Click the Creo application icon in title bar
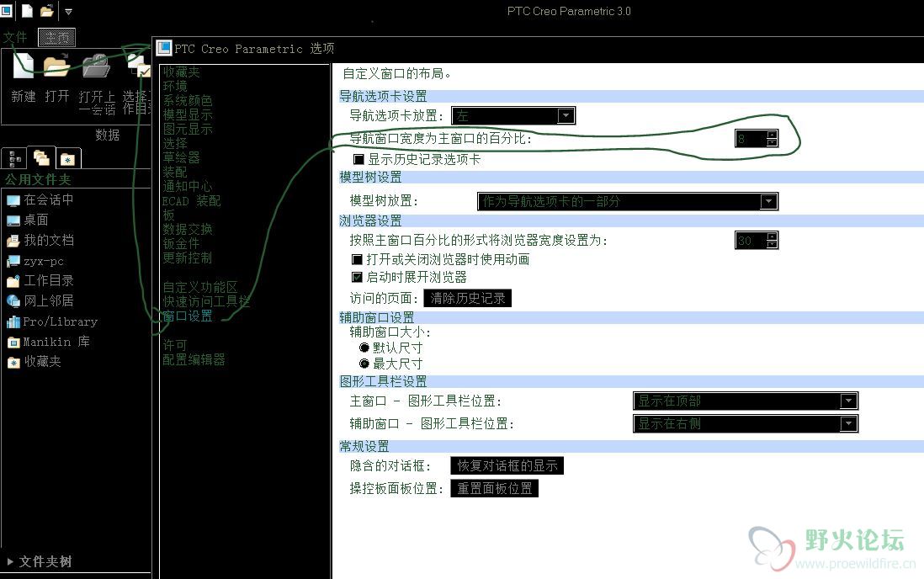 pyautogui.click(x=6, y=10)
